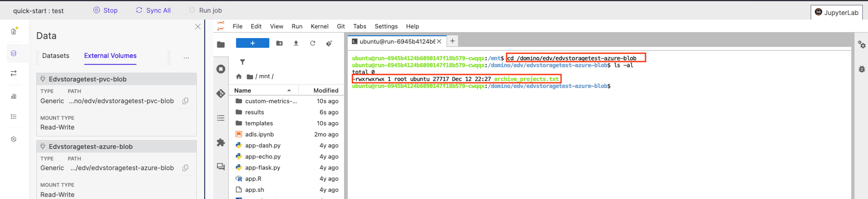
Task: Select app-flask.py file
Action: (x=287, y=168)
